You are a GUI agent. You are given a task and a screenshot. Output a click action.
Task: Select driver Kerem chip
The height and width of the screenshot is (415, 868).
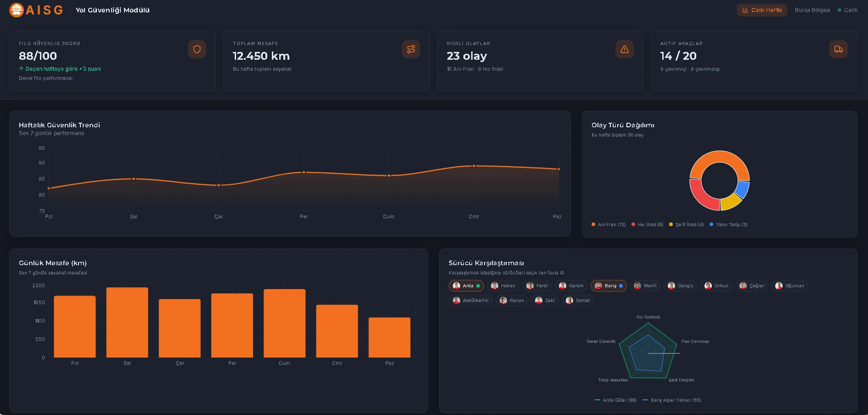571,286
